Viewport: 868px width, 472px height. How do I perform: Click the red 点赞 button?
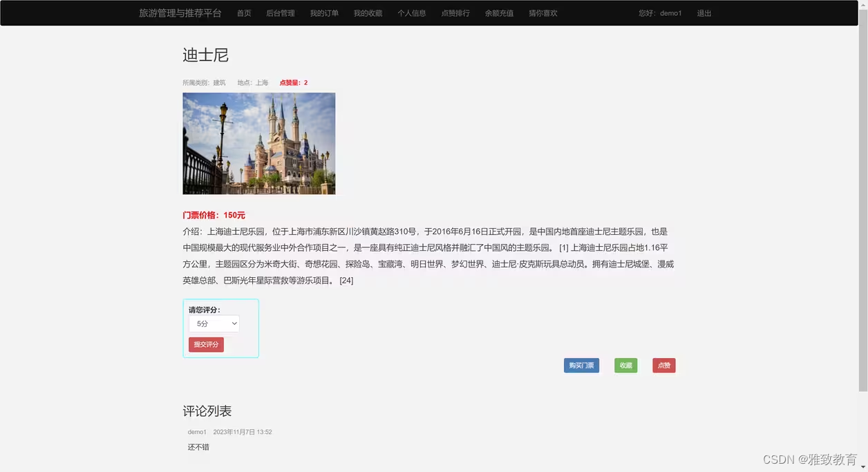coord(664,366)
